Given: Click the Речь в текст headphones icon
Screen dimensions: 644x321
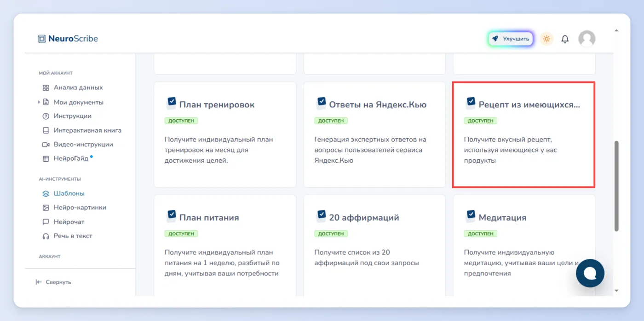Looking at the screenshot, I should tap(46, 236).
